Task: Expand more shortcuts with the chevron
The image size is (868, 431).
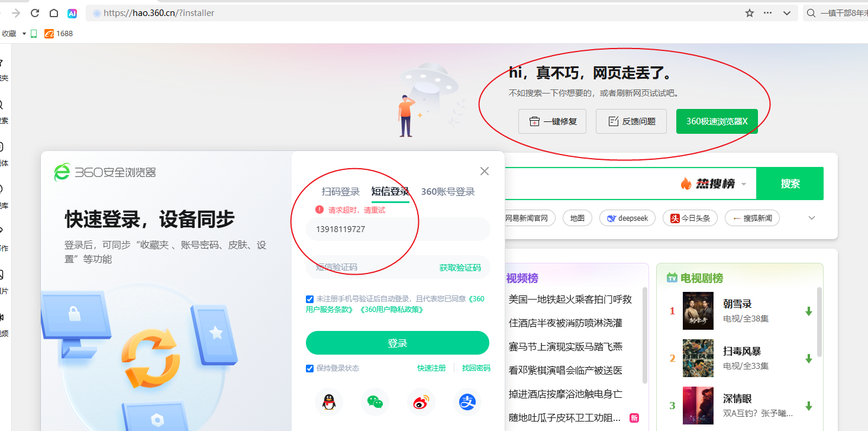Action: tap(812, 218)
